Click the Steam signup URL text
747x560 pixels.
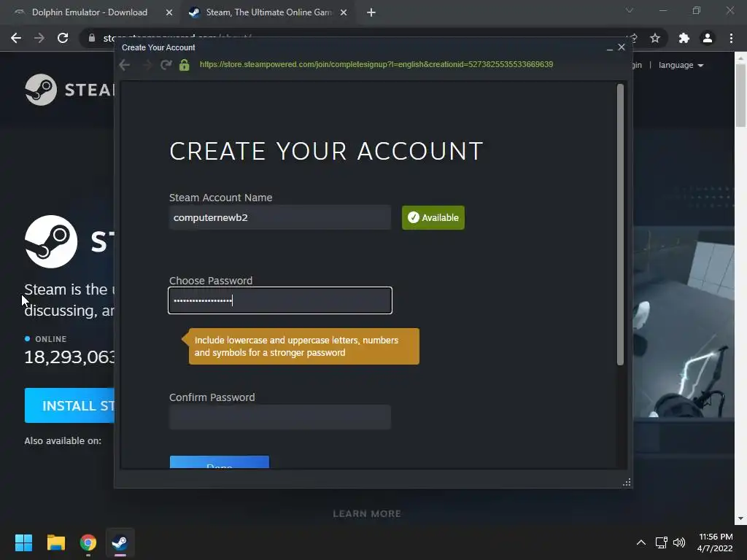click(376, 64)
